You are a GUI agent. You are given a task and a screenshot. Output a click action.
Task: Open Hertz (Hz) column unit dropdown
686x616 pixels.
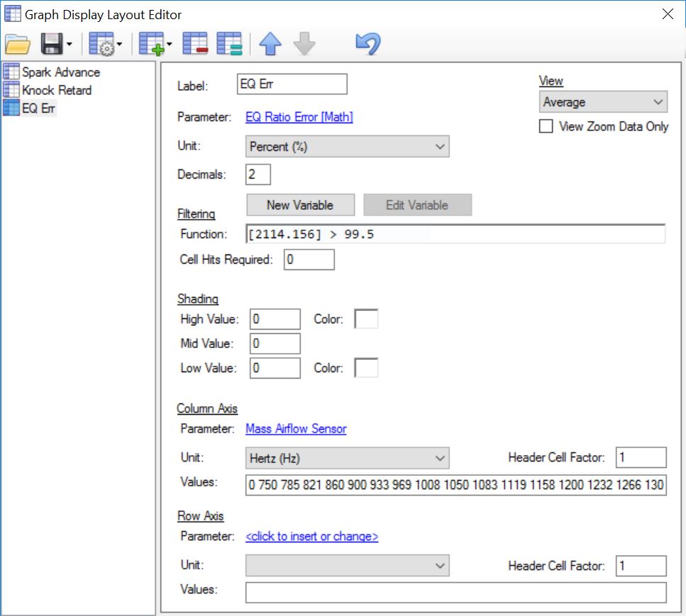click(x=347, y=458)
